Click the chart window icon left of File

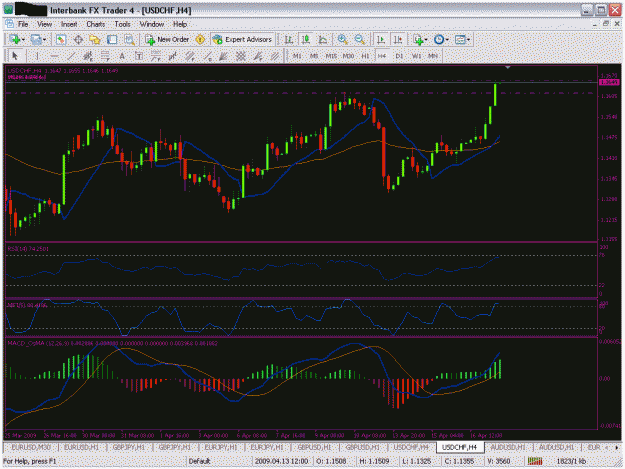click(10, 24)
